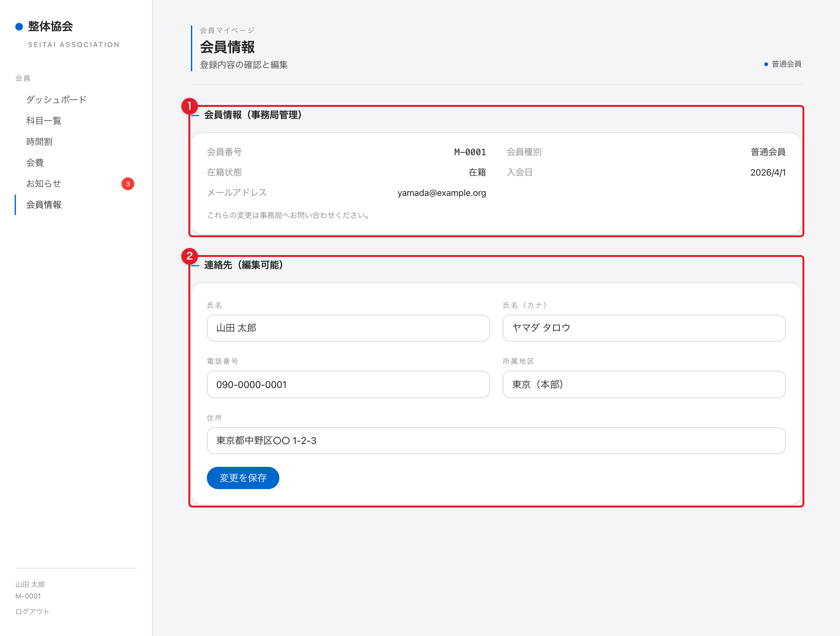The image size is (840, 636).
Task: Click the 入会日 value 2026/4/1
Action: click(768, 173)
